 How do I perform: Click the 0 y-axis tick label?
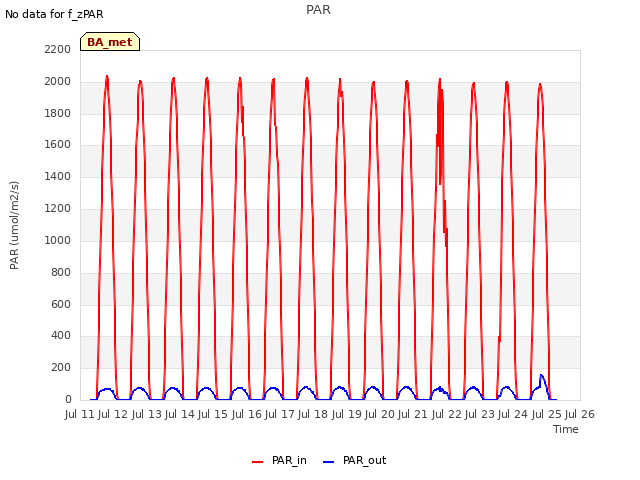pos(68,399)
